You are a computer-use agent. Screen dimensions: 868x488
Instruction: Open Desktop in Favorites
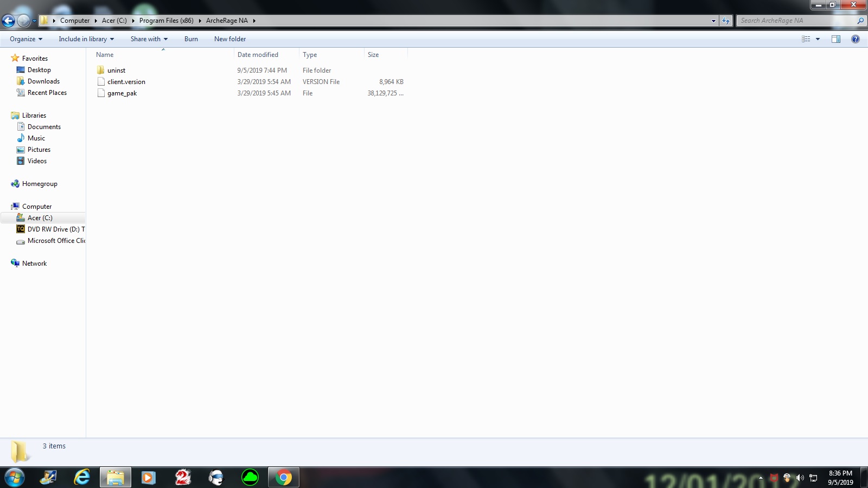click(x=39, y=70)
